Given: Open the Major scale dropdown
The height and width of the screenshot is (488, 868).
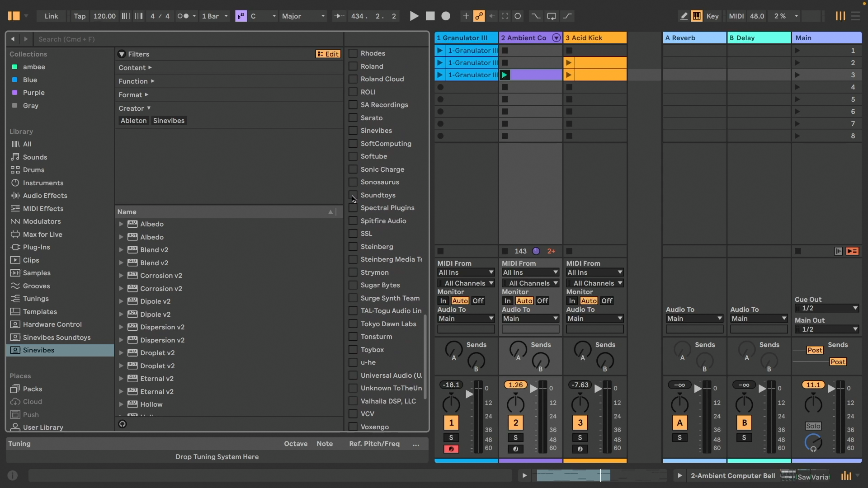Looking at the screenshot, I should point(303,16).
